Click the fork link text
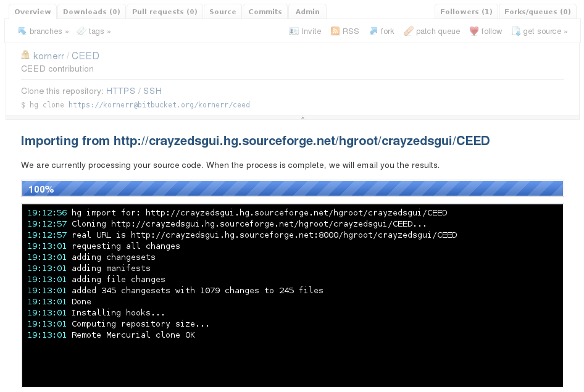The width and height of the screenshot is (584, 392). (x=387, y=31)
